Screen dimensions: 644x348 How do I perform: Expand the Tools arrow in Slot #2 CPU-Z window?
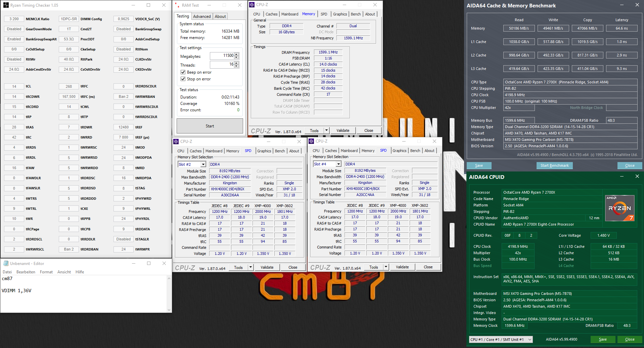250,267
